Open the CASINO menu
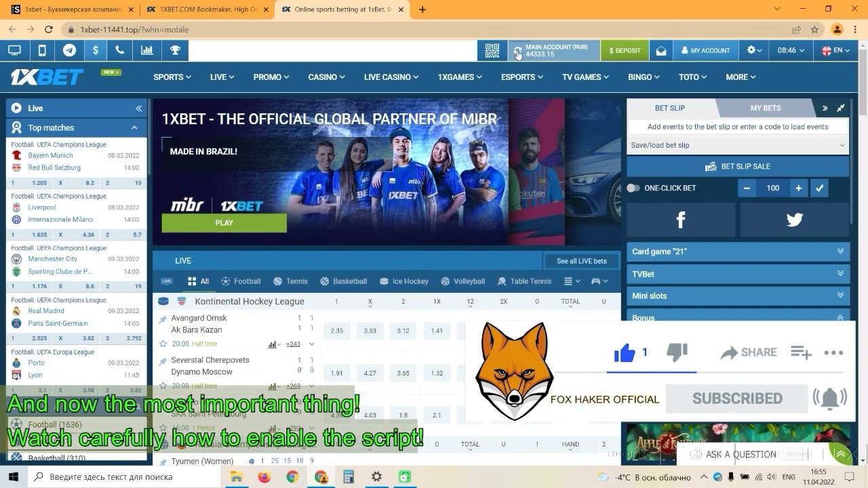Screen dimensions: 868x488 pos(327,77)
